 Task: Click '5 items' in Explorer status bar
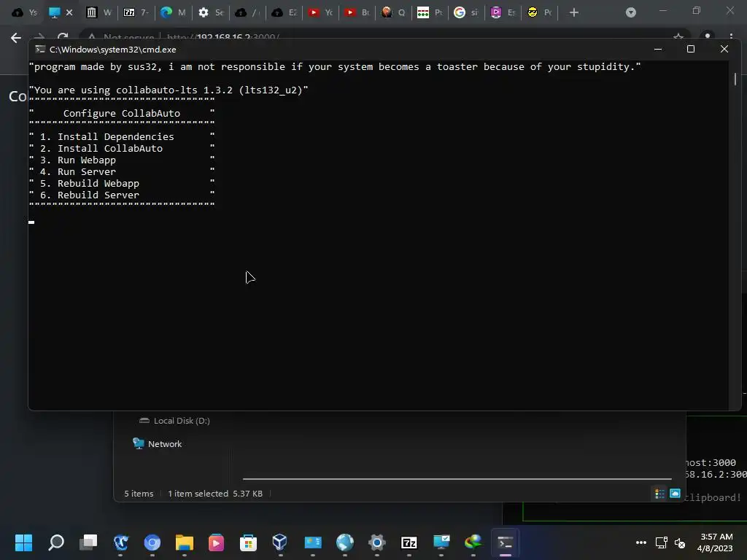pyautogui.click(x=139, y=494)
